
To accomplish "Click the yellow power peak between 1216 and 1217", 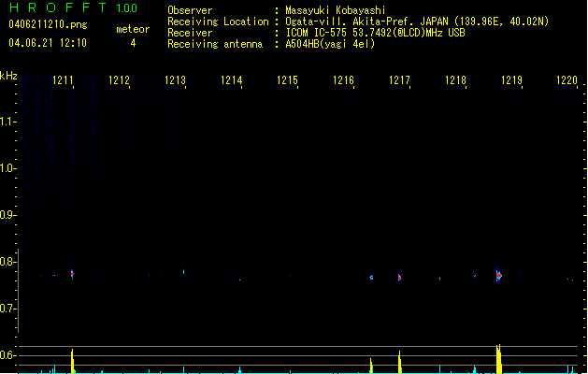I will tap(371, 367).
